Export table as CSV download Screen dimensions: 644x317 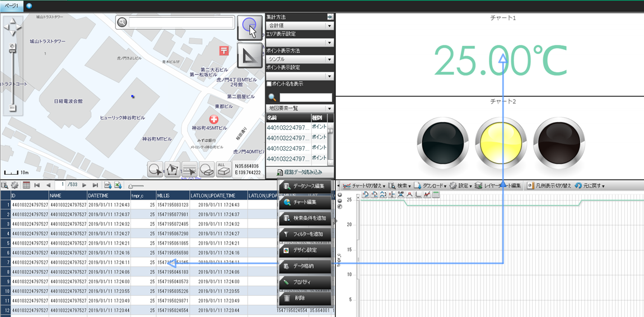coord(108,185)
